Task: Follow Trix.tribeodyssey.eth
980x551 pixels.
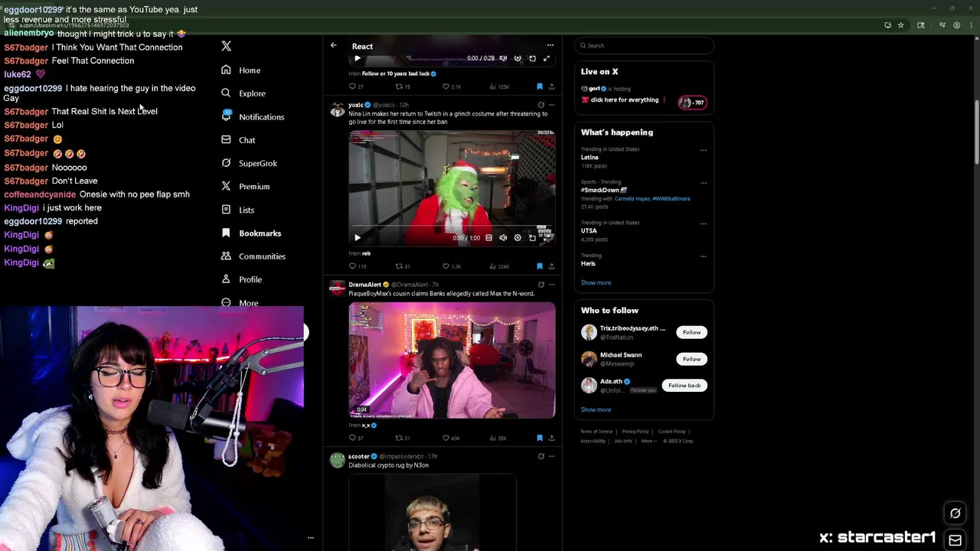Action: [691, 332]
